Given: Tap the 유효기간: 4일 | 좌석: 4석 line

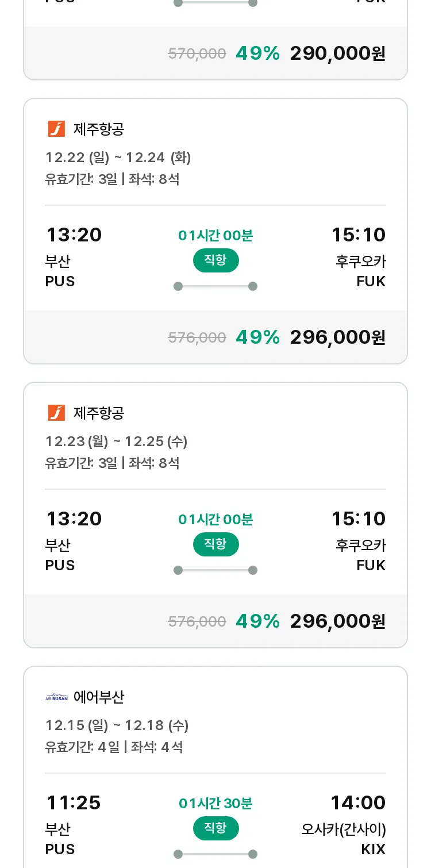Looking at the screenshot, I should [114, 747].
